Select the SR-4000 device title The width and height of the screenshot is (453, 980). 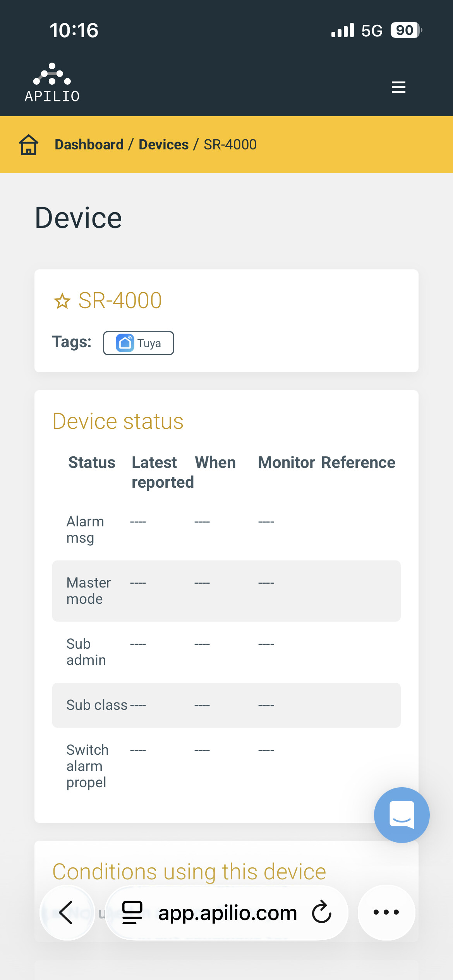[x=120, y=300]
